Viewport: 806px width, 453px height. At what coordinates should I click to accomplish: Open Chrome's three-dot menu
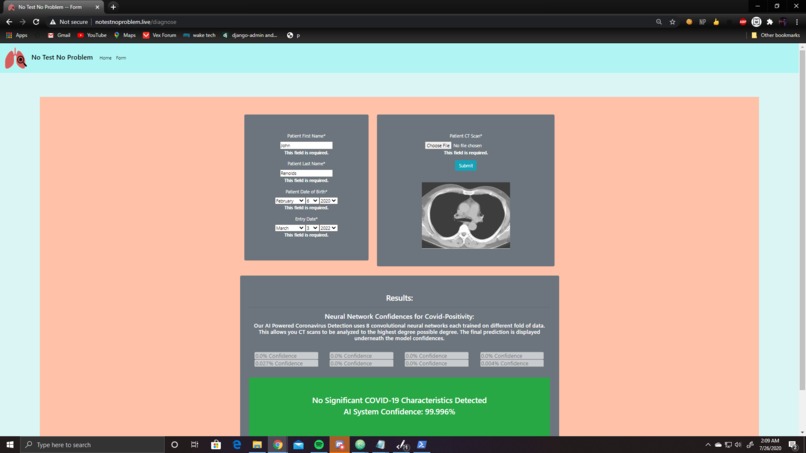pos(797,22)
